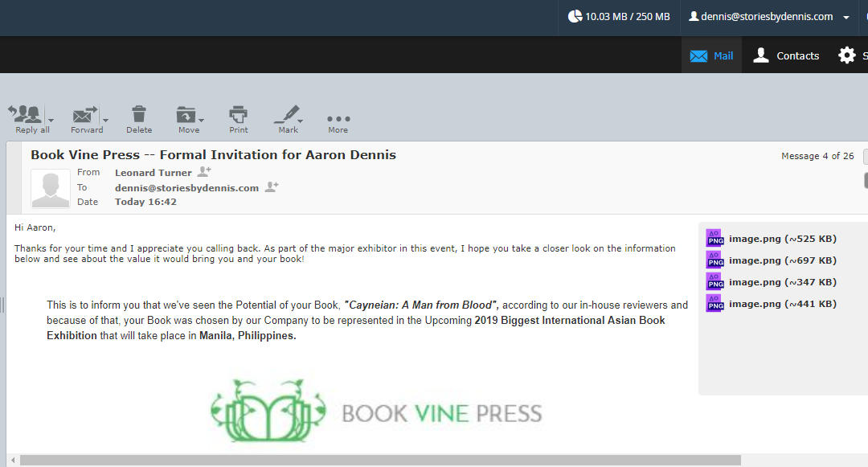This screenshot has width=868, height=467.
Task: Click the left scroll arrow
Action: coord(13,461)
